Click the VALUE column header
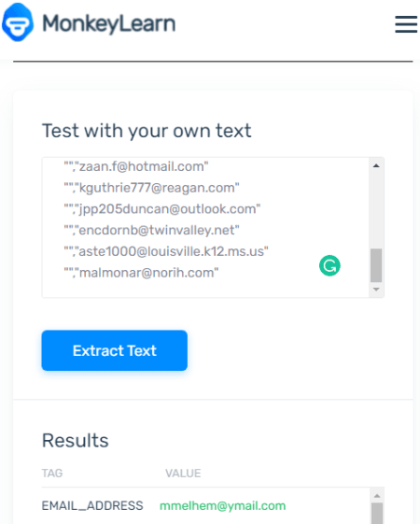Screen dimensions: 420x524 point(183,474)
